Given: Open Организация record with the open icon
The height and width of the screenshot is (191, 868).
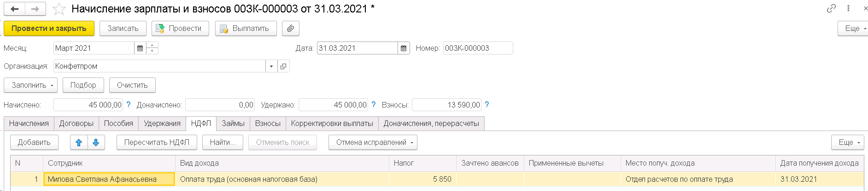Looking at the screenshot, I should [x=283, y=66].
